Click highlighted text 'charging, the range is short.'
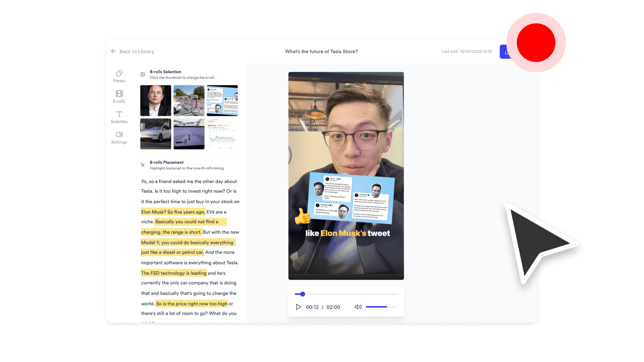 171,232
